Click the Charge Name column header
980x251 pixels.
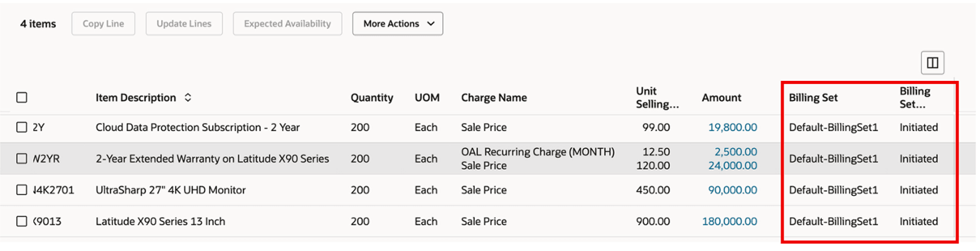tap(494, 98)
